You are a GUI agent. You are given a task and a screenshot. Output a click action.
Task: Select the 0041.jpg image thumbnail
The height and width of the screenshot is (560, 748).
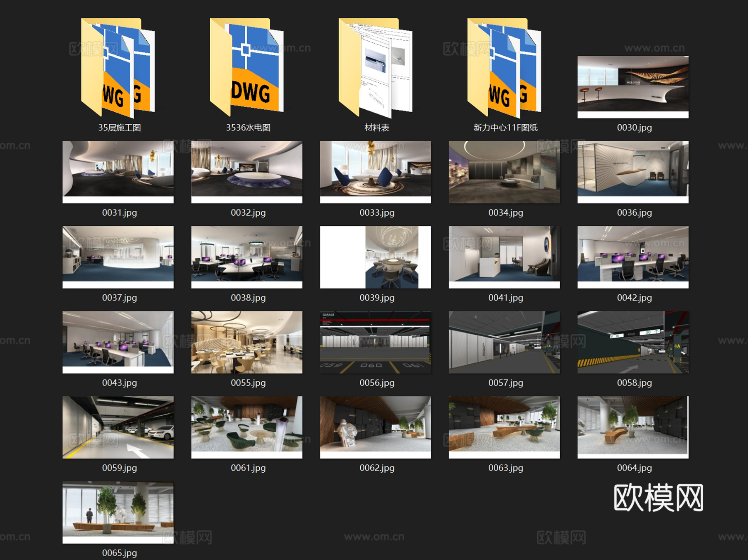point(504,257)
